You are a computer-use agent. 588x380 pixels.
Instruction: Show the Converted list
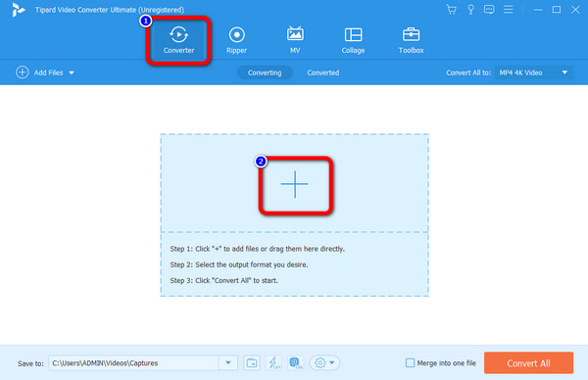pyautogui.click(x=322, y=72)
